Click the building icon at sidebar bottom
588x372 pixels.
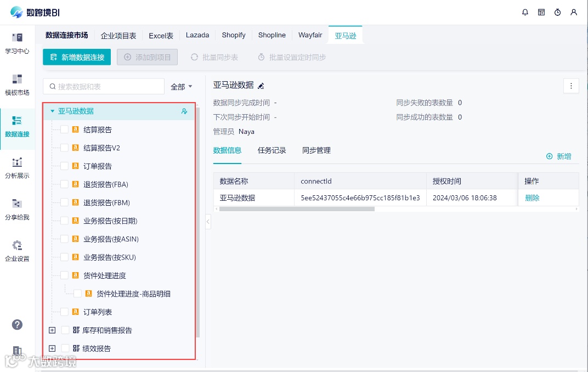coord(17,351)
